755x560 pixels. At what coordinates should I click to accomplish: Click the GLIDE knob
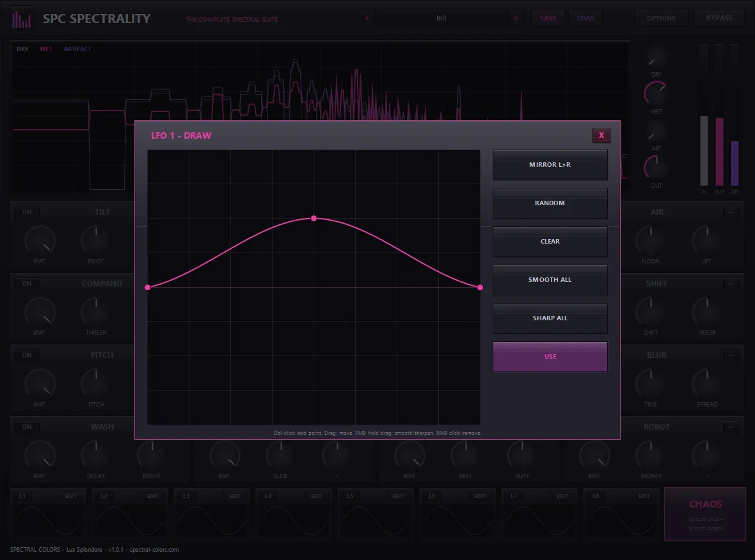(x=281, y=456)
